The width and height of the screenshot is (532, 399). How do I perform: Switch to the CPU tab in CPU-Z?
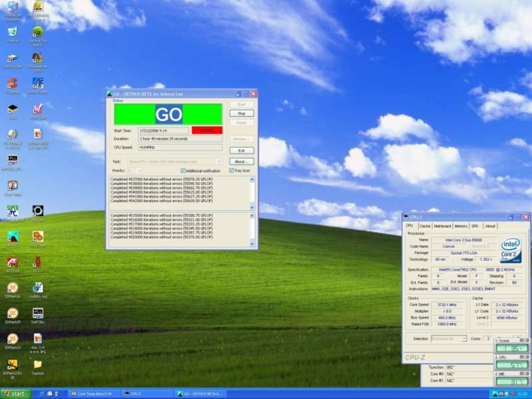point(410,225)
